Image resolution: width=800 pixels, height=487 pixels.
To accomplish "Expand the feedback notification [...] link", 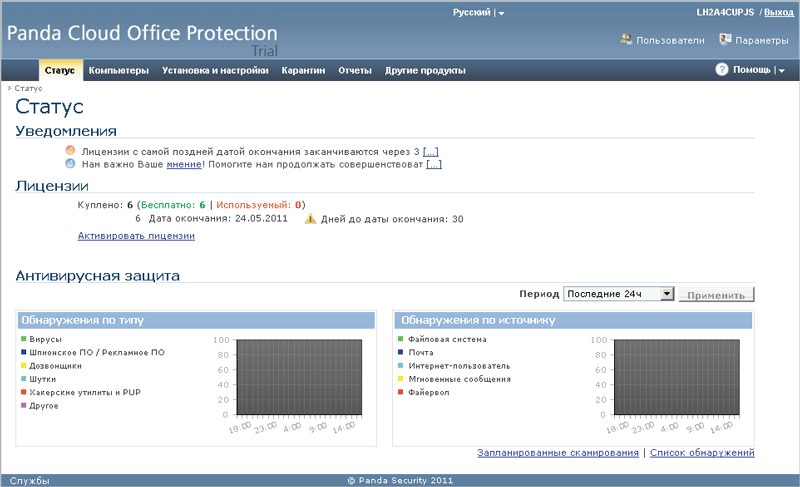I will pos(434,164).
